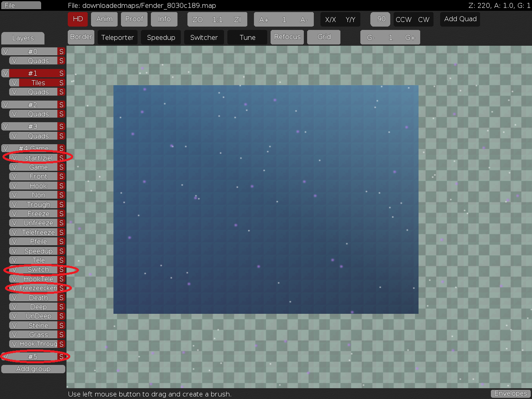Image resolution: width=532 pixels, height=399 pixels.
Task: Select the Speedup tool
Action: 161,37
